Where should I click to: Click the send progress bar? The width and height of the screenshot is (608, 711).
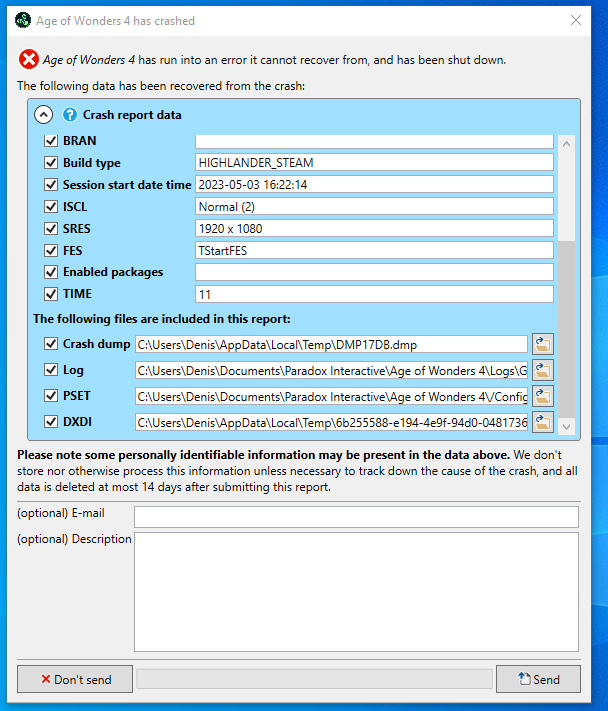[315, 679]
